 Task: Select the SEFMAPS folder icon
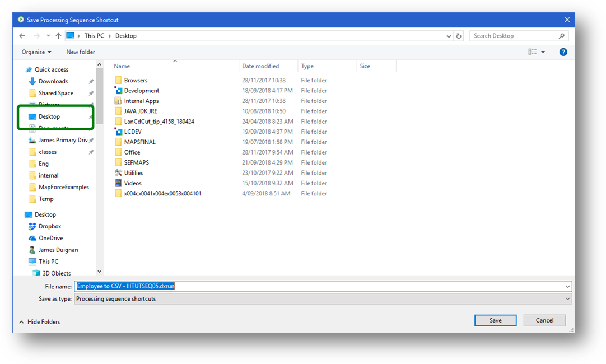[118, 162]
